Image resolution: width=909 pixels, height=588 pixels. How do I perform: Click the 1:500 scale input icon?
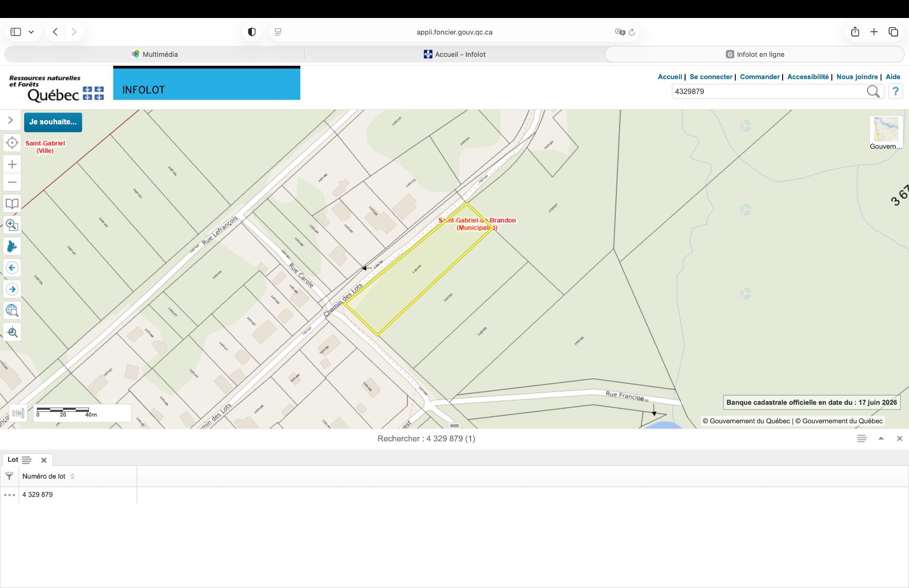[x=18, y=413]
